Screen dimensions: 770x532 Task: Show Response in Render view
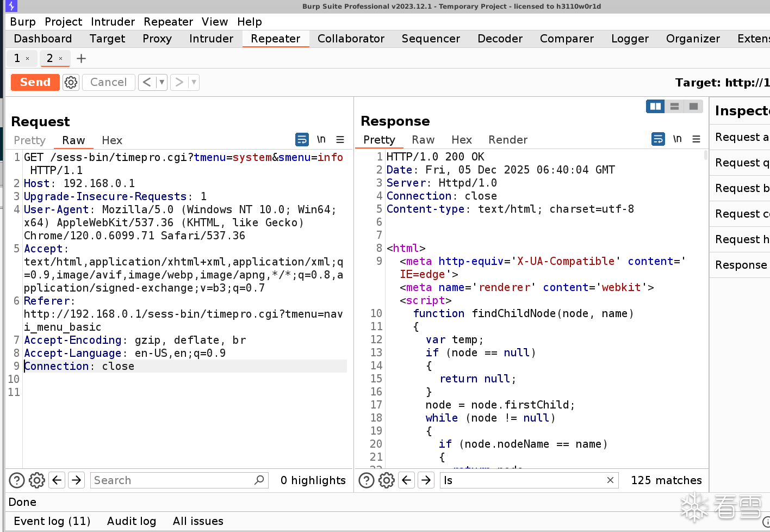pos(508,140)
